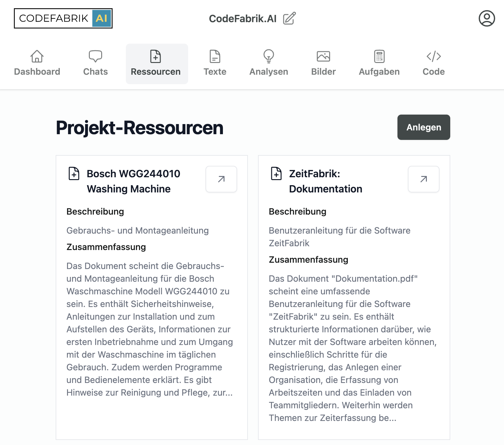The image size is (504, 445).
Task: Click the Dashboard house icon
Action: [x=37, y=56]
